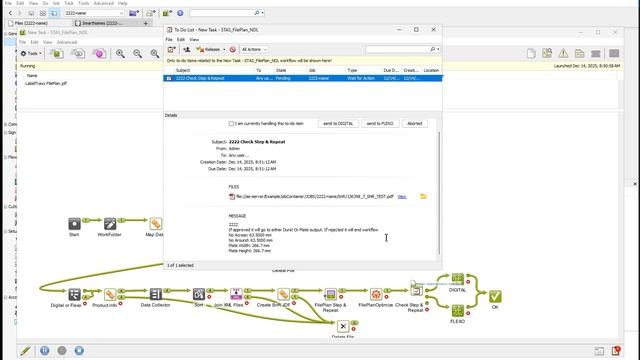The image size is (640, 360).
Task: Open the Release dropdown arrow
Action: pyautogui.click(x=224, y=49)
